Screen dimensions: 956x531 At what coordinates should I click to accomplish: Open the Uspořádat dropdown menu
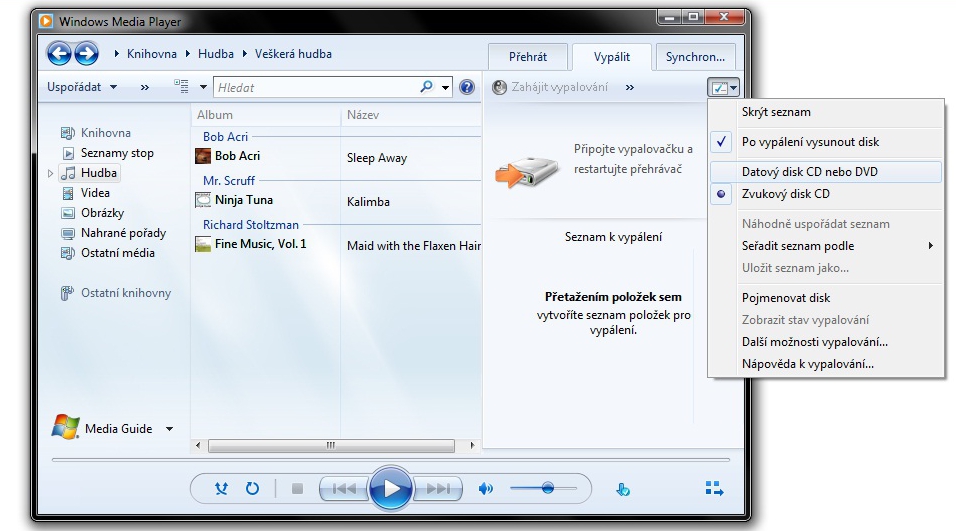pos(82,87)
